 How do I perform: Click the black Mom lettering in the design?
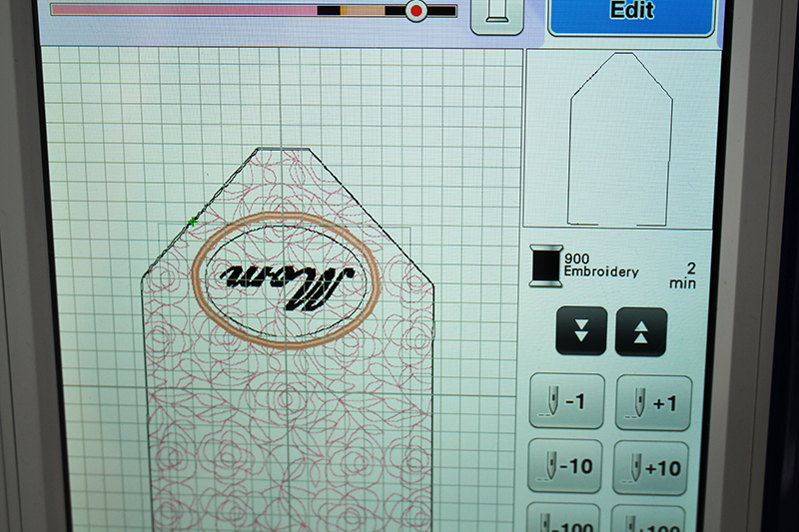coord(288,274)
